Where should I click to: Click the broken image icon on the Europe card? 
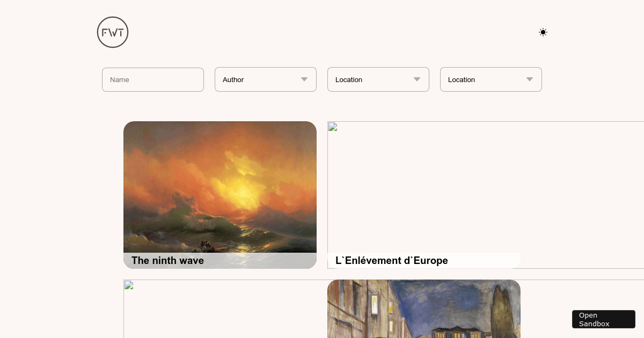coord(333,127)
